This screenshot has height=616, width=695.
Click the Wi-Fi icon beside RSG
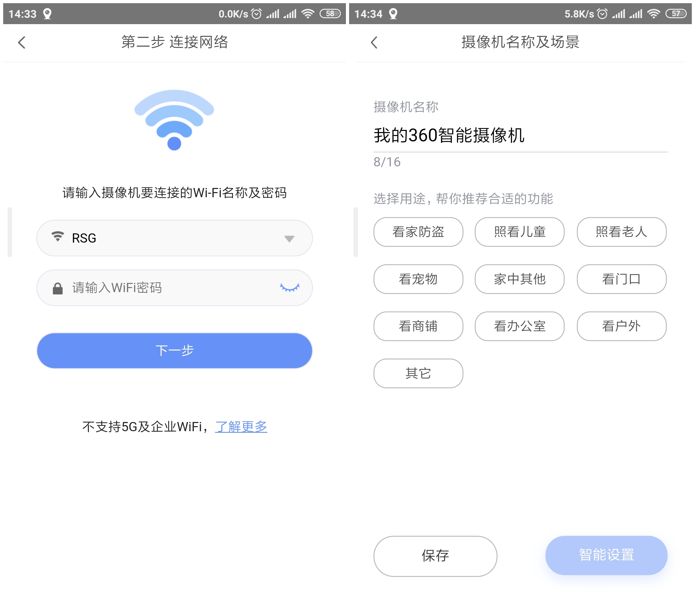58,237
